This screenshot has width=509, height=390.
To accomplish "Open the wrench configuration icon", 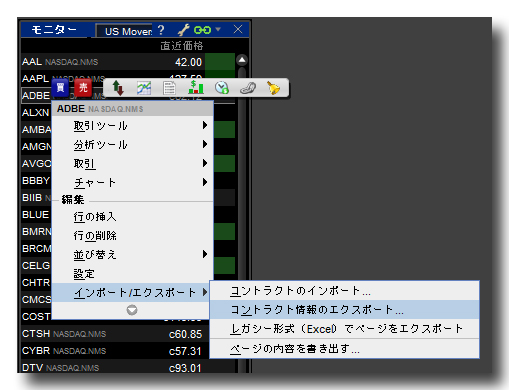I will coord(183,30).
